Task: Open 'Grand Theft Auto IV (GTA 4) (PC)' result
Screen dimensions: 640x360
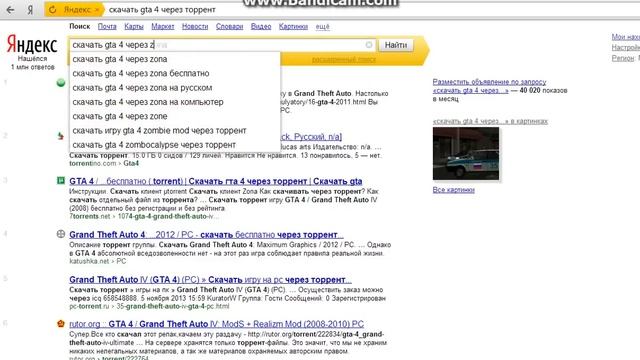Action: [210, 280]
